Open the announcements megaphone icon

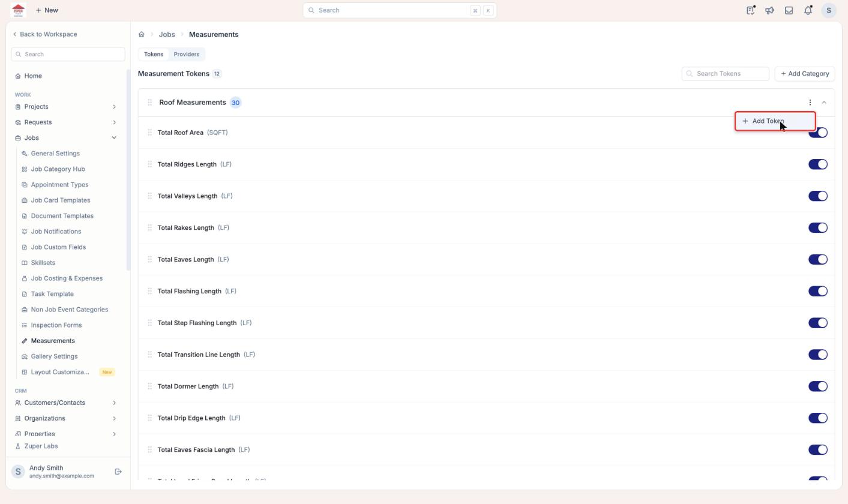(769, 10)
